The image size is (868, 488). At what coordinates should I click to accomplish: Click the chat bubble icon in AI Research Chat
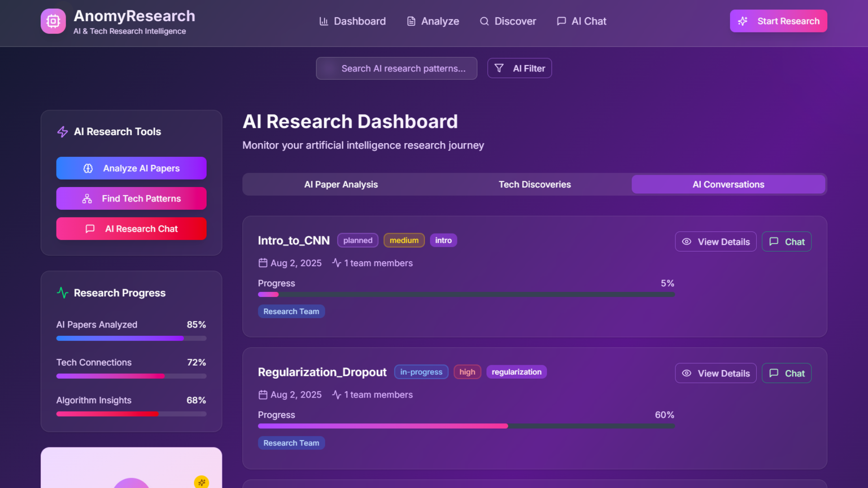click(90, 229)
